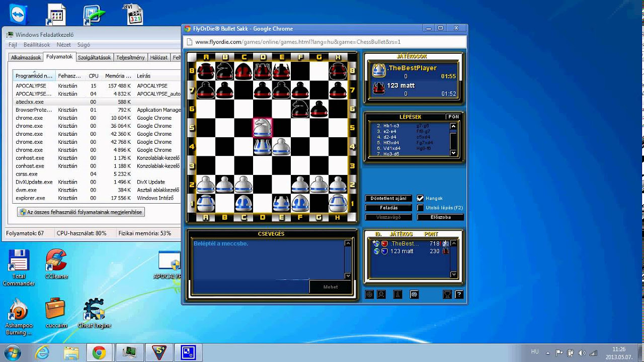The width and height of the screenshot is (644, 362).
Task: Open the .avi media file desktop icon
Action: [x=134, y=14]
